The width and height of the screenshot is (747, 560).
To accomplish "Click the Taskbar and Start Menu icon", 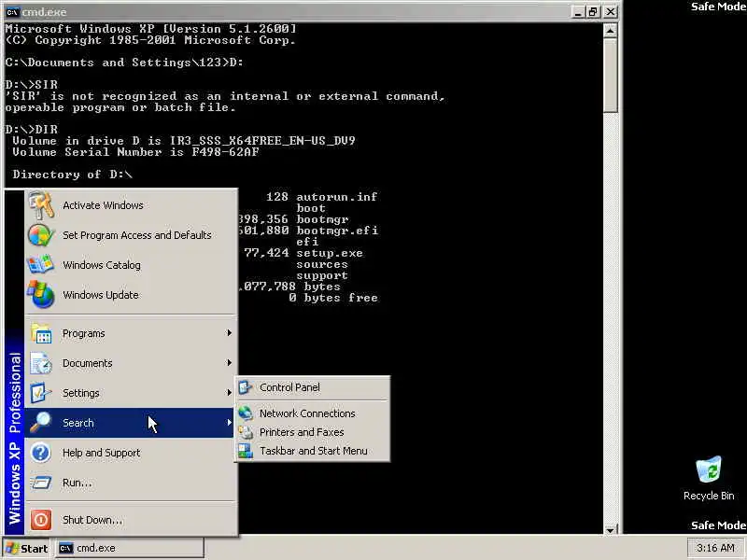I will 246,451.
